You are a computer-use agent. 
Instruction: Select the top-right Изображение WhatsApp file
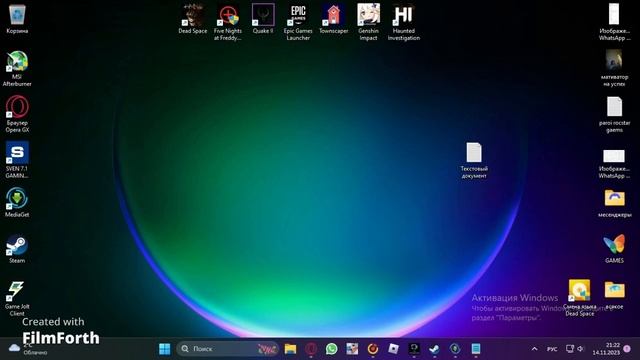614,22
